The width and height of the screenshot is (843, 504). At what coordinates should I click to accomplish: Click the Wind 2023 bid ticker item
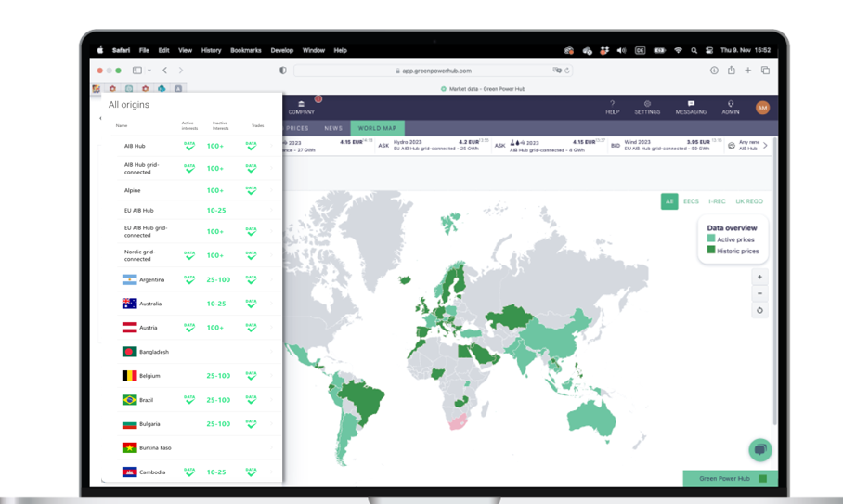pyautogui.click(x=667, y=145)
